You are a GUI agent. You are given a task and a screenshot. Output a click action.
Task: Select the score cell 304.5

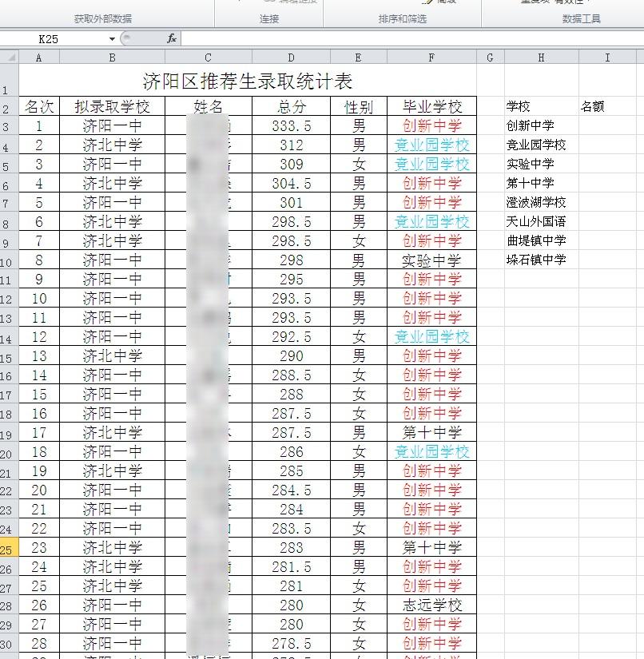291,183
